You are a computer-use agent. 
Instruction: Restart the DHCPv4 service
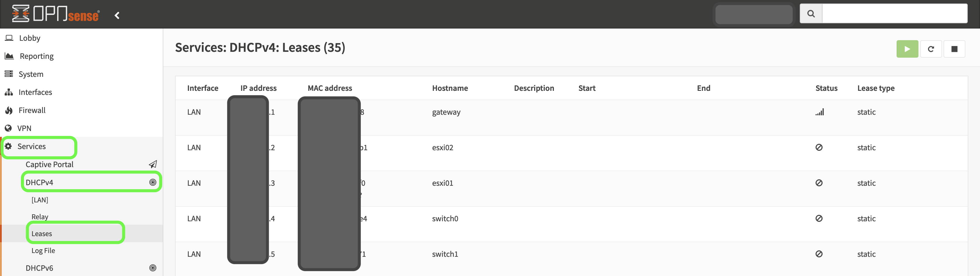(x=930, y=49)
